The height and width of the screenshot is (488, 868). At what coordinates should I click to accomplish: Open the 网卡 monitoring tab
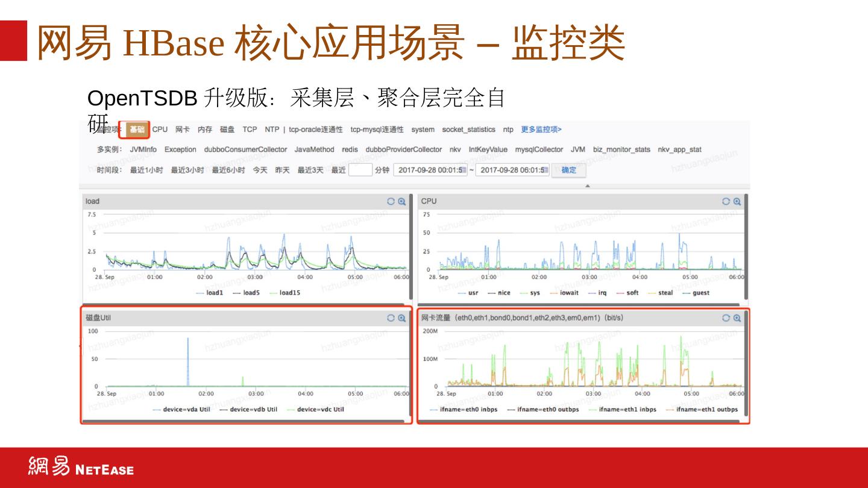183,130
